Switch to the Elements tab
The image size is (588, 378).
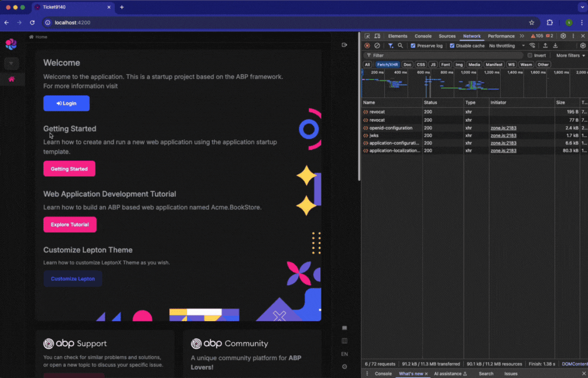(397, 36)
